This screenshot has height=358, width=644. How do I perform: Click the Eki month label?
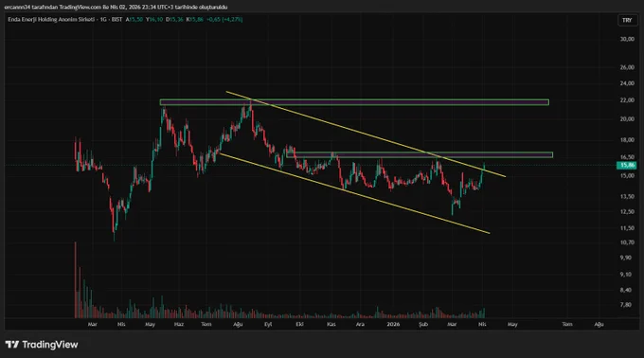[300, 324]
